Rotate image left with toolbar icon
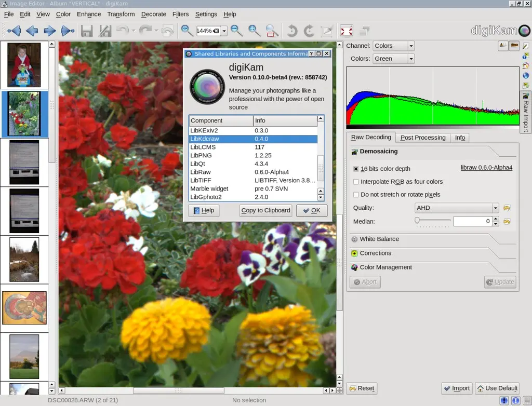 (292, 31)
